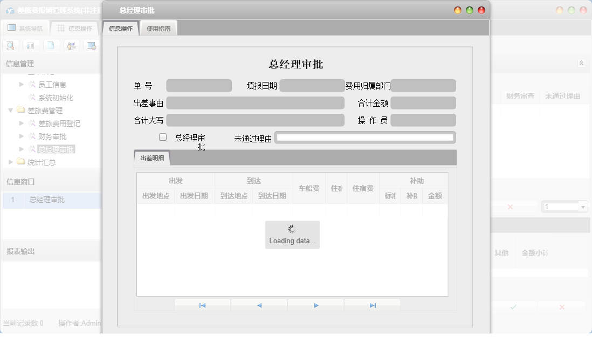Click the 未通过理由 input field
The height and width of the screenshot is (364, 592).
point(365,137)
